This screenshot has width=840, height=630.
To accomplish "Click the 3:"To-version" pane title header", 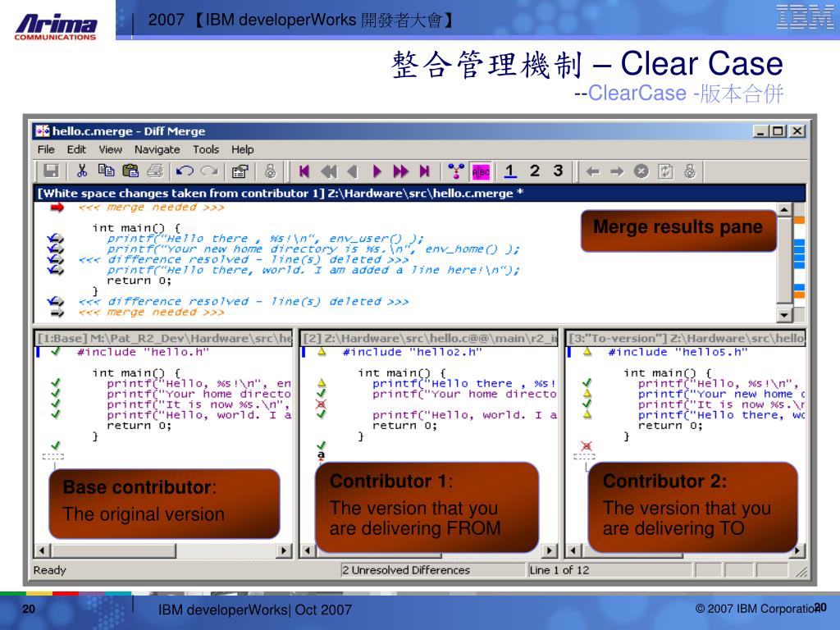I will pyautogui.click(x=686, y=338).
